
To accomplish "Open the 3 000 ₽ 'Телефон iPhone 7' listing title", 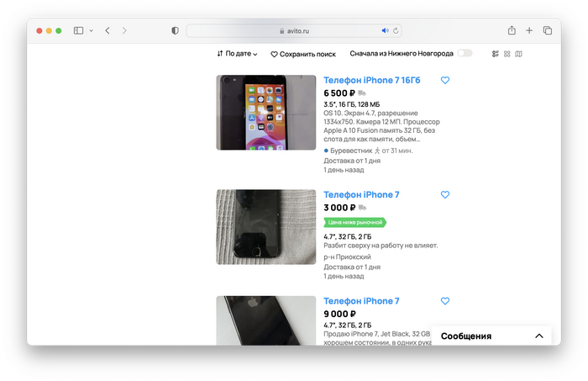I will point(361,195).
